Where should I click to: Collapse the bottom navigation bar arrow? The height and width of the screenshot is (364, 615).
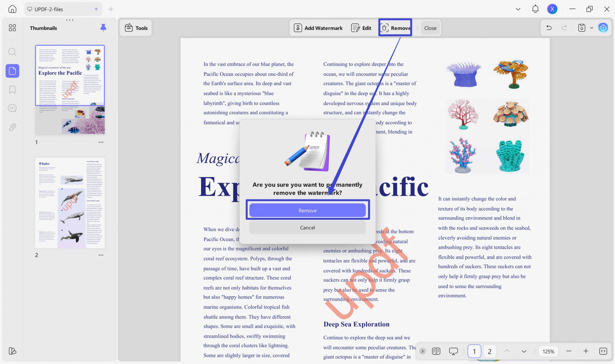[x=423, y=351]
